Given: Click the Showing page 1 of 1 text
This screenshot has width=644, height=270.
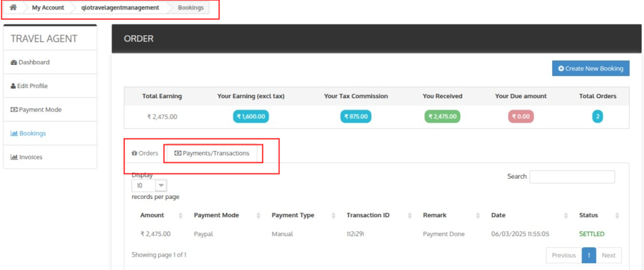Looking at the screenshot, I should [x=159, y=255].
